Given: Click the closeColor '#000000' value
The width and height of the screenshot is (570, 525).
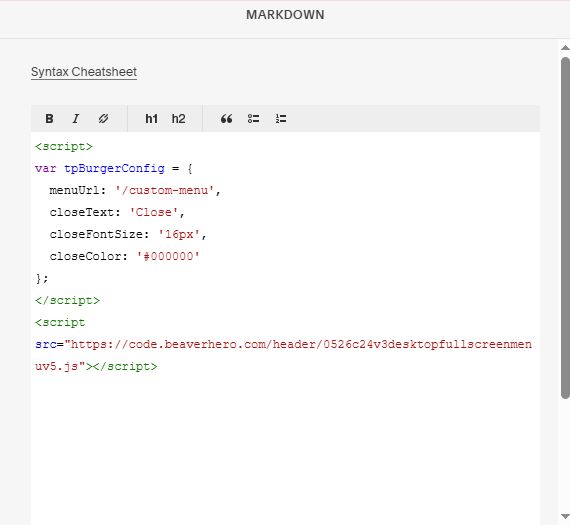Looking at the screenshot, I should 168,256.
